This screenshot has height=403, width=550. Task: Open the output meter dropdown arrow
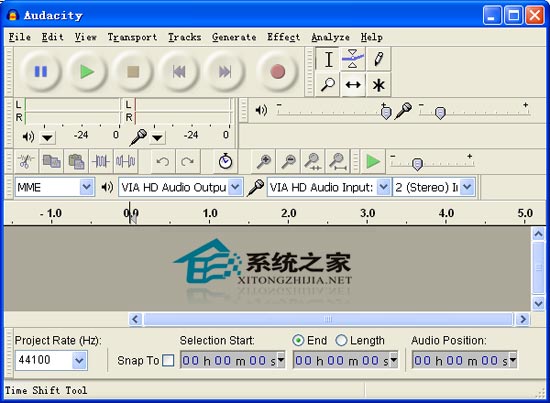coord(47,137)
